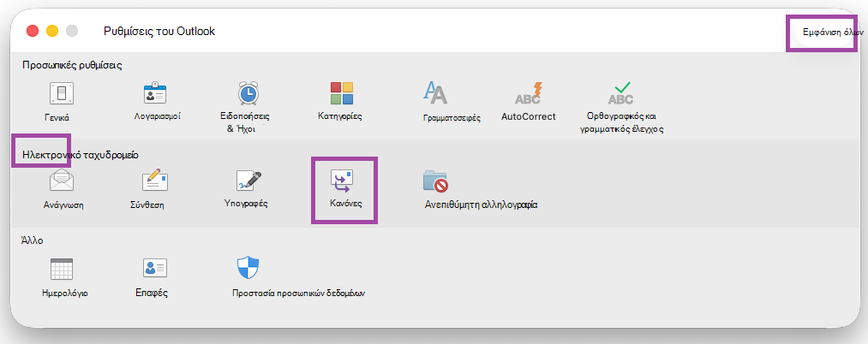Image resolution: width=868 pixels, height=344 pixels.
Task: Open Προστασία προσωπικών δεδομένων shield icon
Action: (248, 268)
